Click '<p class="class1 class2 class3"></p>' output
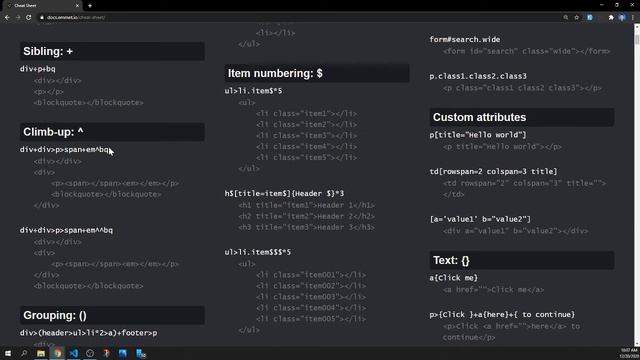Image resolution: width=640 pixels, height=360 pixels. tap(522, 88)
